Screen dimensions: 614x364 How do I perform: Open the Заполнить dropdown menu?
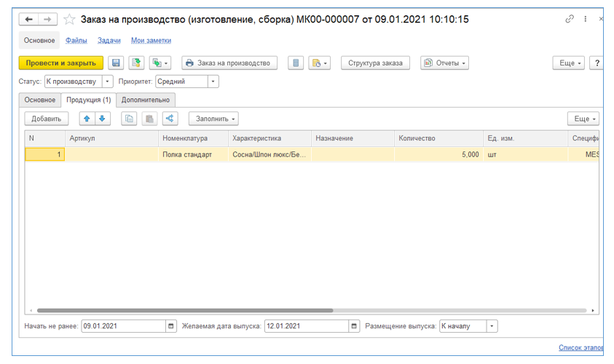[x=213, y=119]
